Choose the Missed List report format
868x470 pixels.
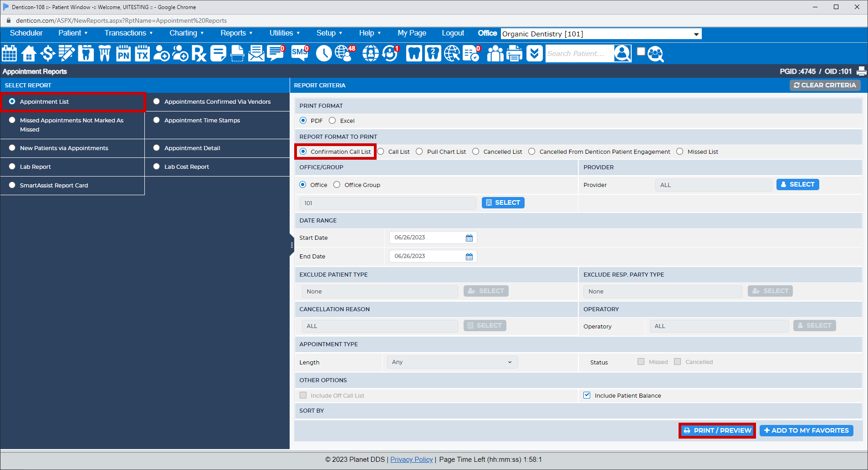pos(680,152)
